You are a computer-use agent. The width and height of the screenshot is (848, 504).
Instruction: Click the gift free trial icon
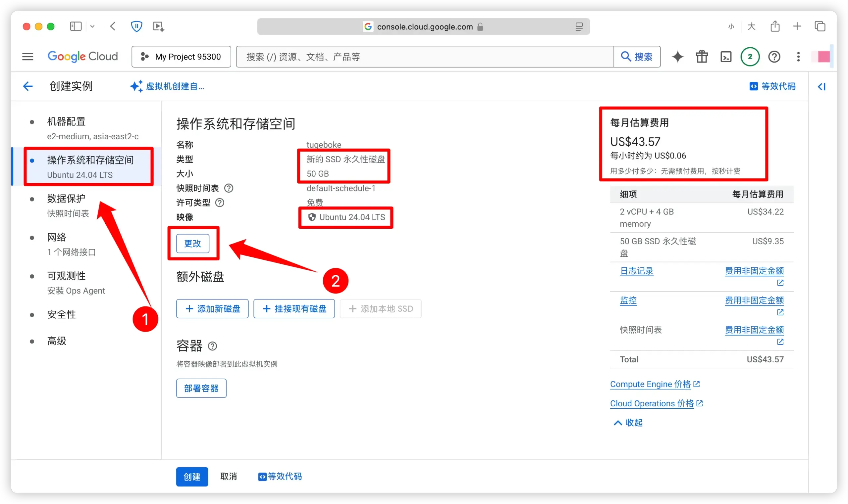point(702,56)
